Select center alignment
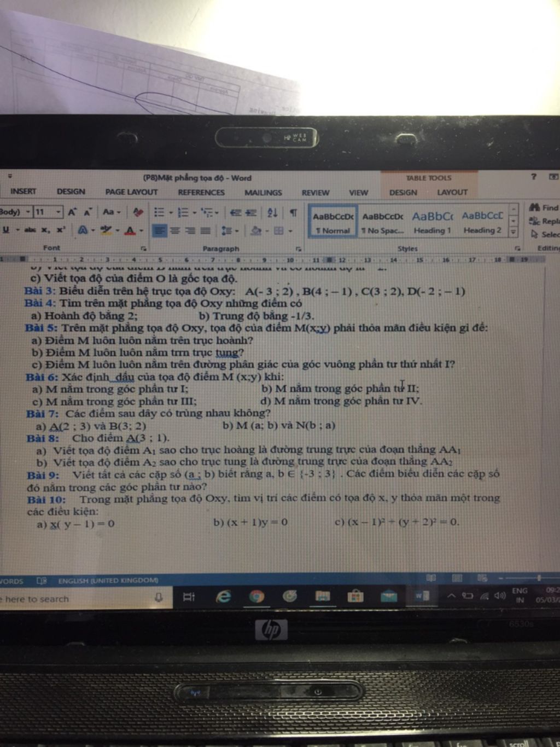The image size is (560, 747). click(x=174, y=230)
